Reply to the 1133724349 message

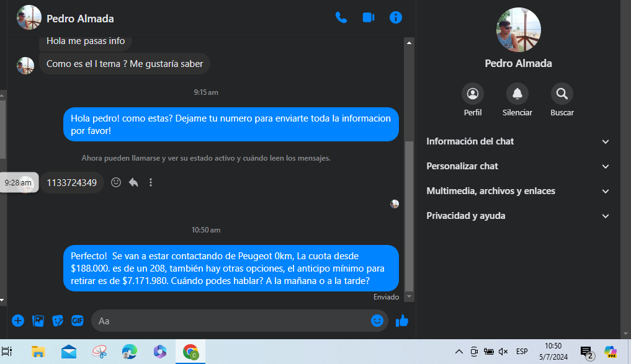click(133, 182)
